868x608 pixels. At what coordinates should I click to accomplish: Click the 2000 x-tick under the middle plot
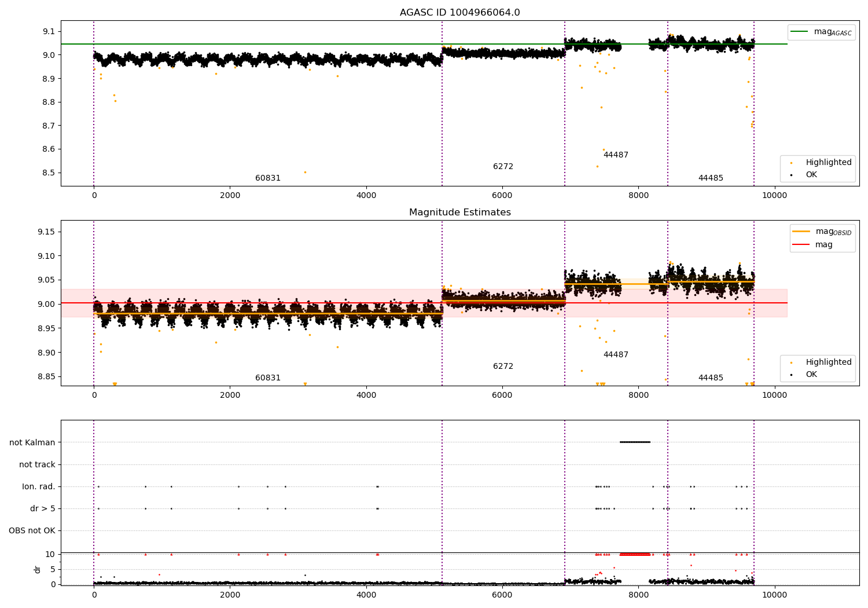(x=230, y=395)
